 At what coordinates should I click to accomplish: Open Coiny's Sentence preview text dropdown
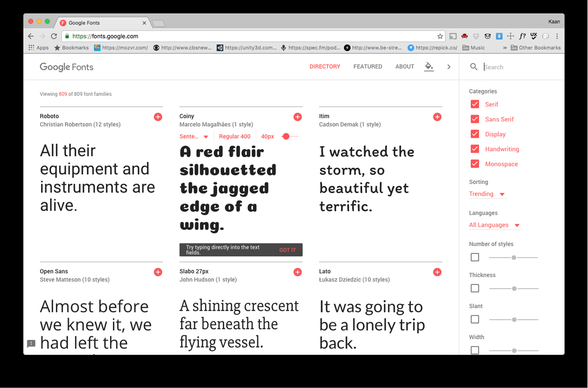194,136
